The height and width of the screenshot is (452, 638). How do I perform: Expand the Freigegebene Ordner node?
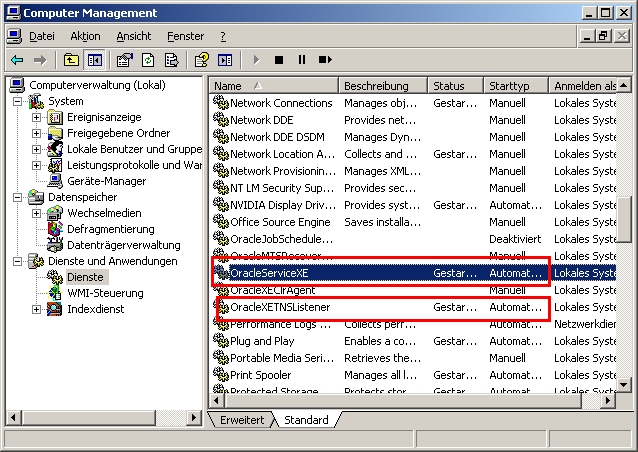pyautogui.click(x=36, y=133)
